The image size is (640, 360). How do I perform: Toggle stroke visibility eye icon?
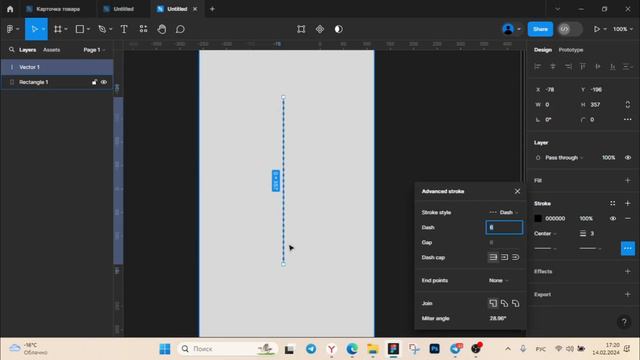pos(613,218)
